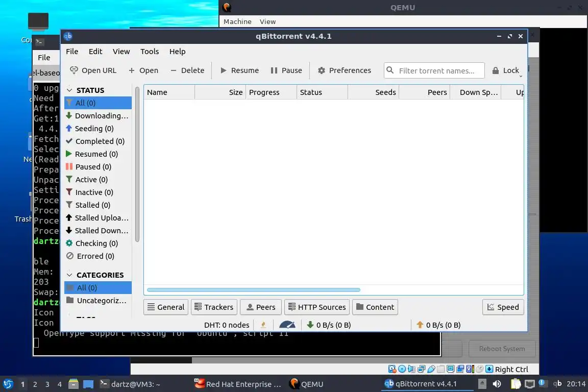
Task: Open the start menu launcher icon
Action: [x=8, y=384]
